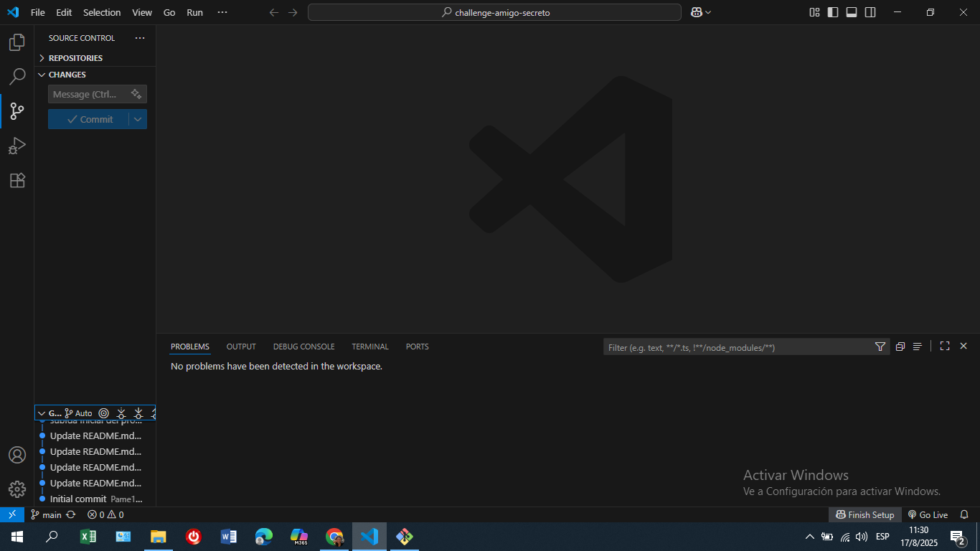Switch to the Output tab
Viewport: 980px width, 551px height.
pos(241,347)
